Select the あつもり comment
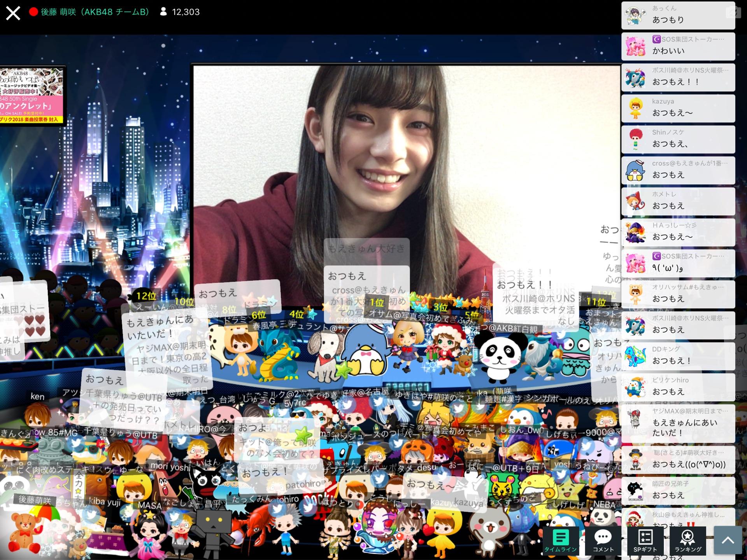Image resolution: width=747 pixels, height=560 pixels. point(678,16)
